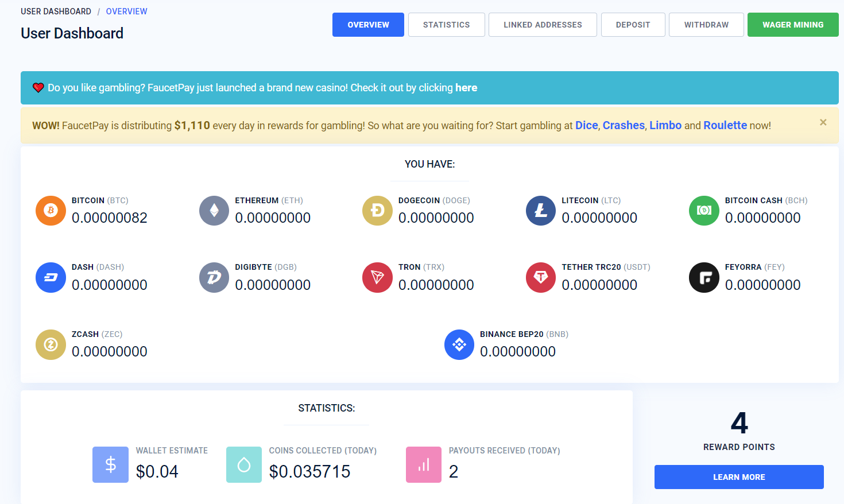Follow the 'here' link in casino banner
Screen dimensions: 844x504
[x=466, y=88]
